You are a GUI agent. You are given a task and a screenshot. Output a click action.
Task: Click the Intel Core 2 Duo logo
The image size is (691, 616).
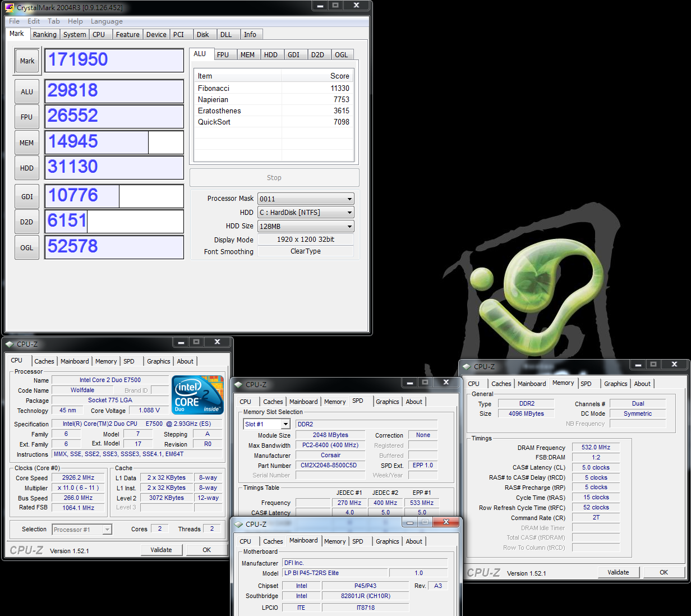[197, 394]
